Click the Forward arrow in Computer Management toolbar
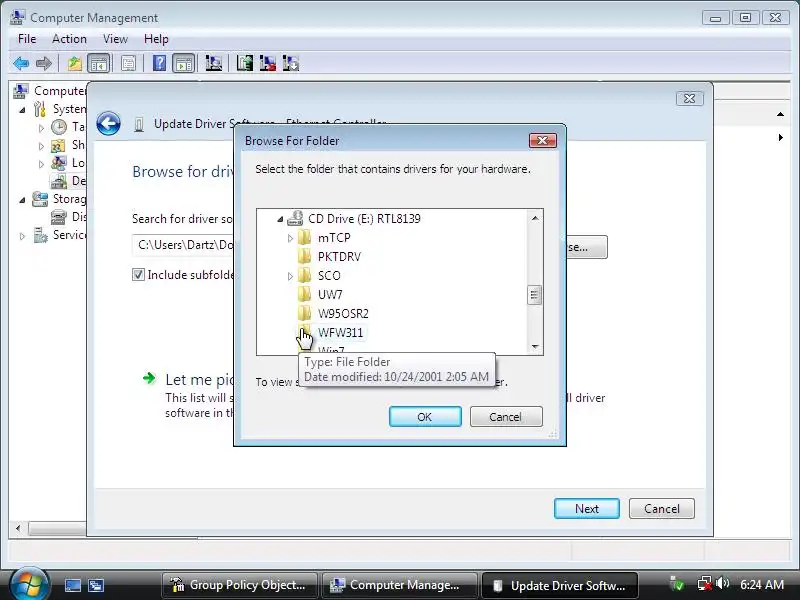The width and height of the screenshot is (800, 600). point(44,64)
